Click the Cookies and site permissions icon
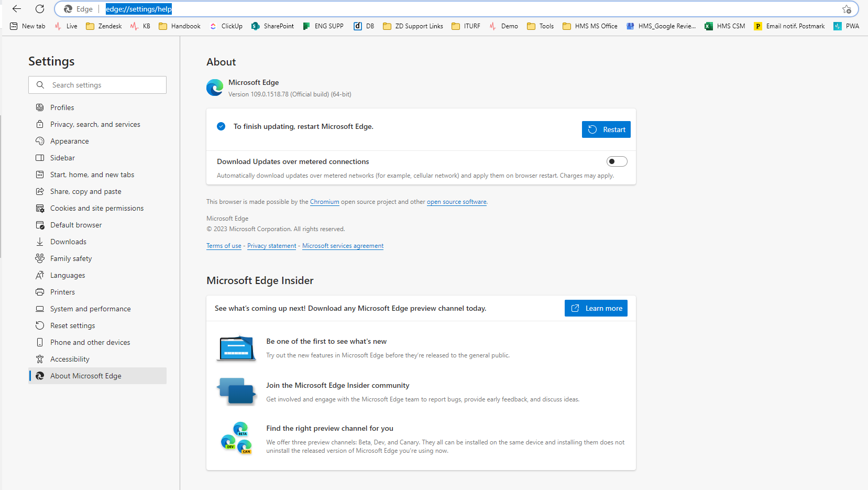868x490 pixels. pos(40,208)
